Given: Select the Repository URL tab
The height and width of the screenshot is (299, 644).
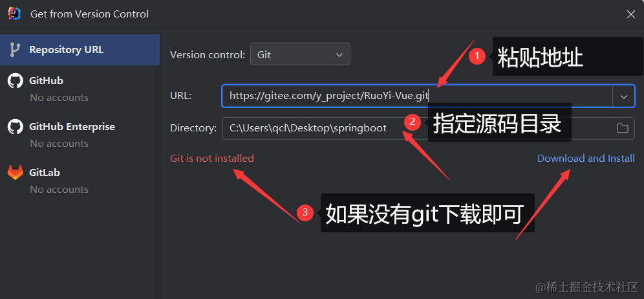Looking at the screenshot, I should tap(80, 50).
